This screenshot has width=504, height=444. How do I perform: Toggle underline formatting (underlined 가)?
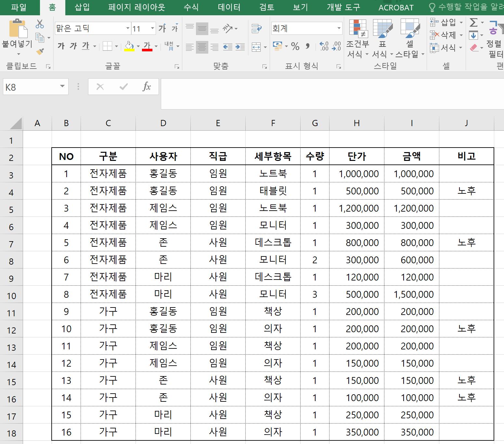pyautogui.click(x=85, y=46)
